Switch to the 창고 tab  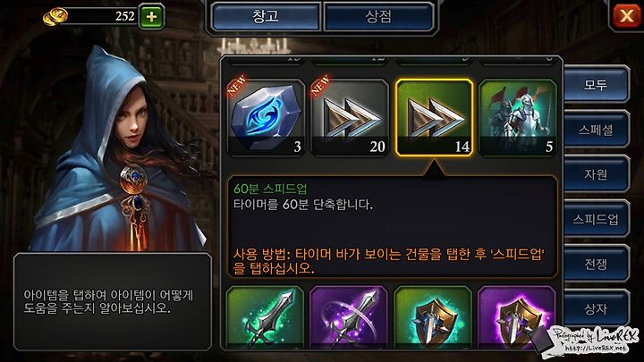[x=266, y=17]
